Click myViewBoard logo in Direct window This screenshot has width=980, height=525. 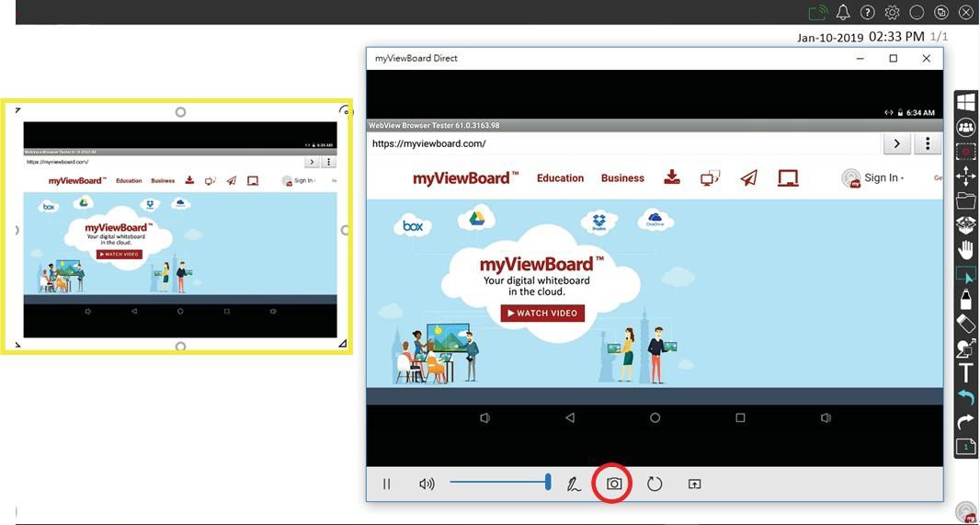465,178
